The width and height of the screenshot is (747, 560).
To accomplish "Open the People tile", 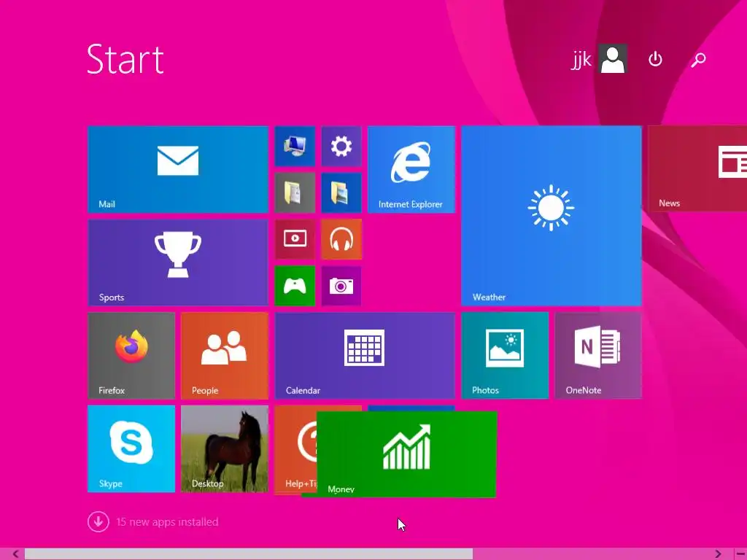I will [225, 356].
